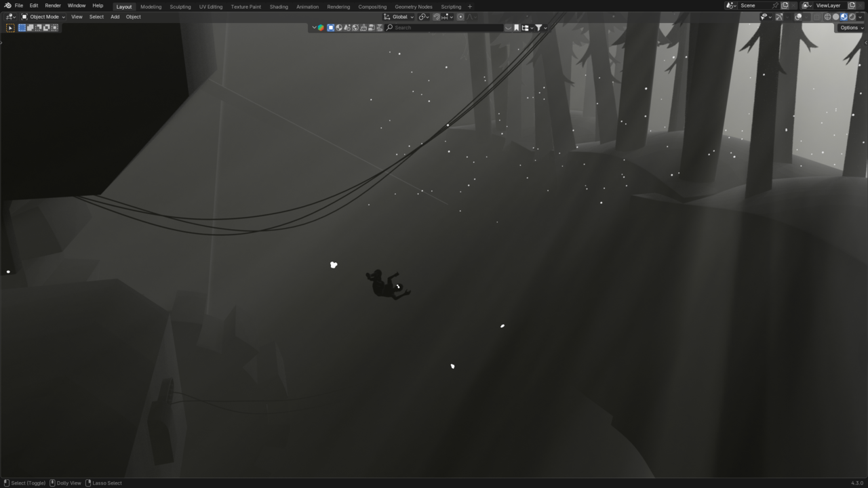Choose the 'subtract selection' mode icon
Screen dimensions: 868x488
[x=39, y=28]
